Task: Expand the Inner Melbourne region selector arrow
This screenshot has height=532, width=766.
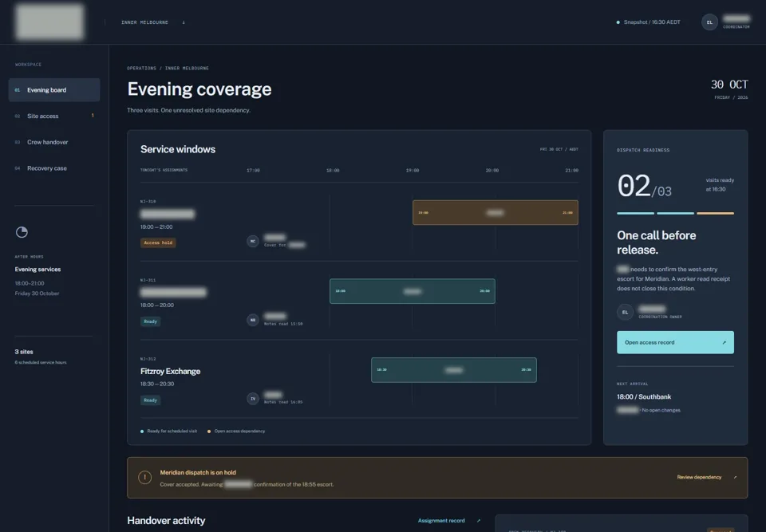Action: [184, 22]
